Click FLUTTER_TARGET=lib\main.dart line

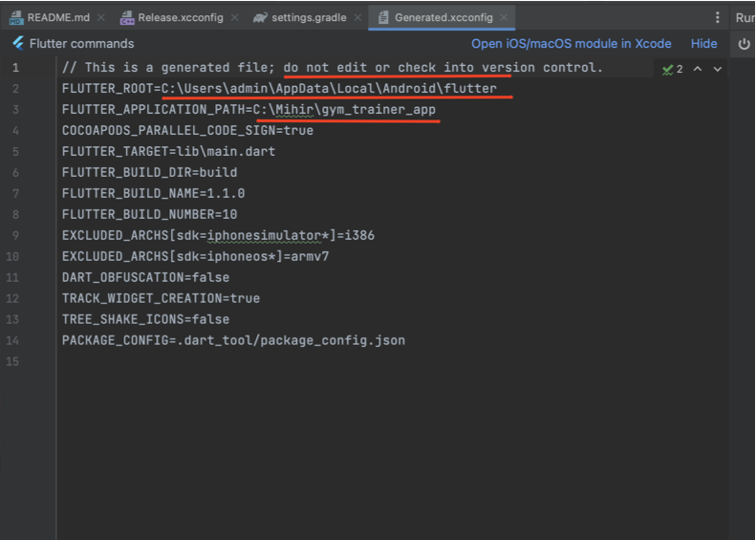point(168,151)
